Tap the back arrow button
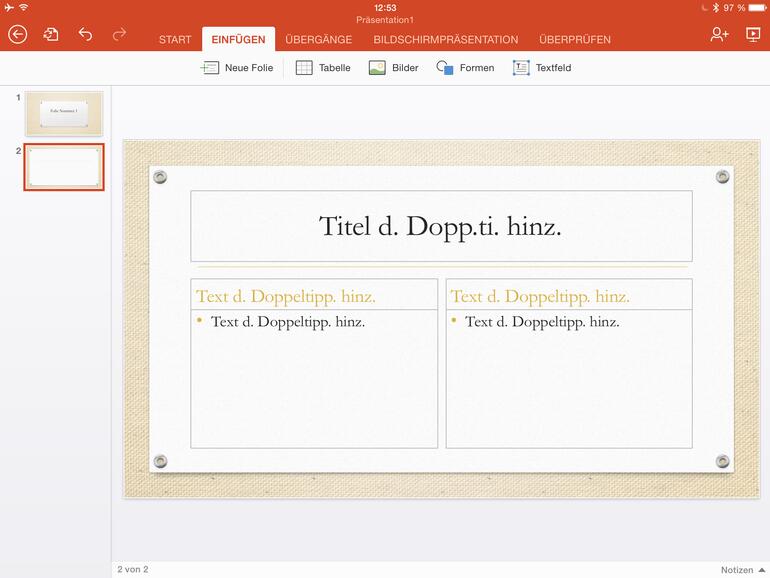 (x=17, y=35)
